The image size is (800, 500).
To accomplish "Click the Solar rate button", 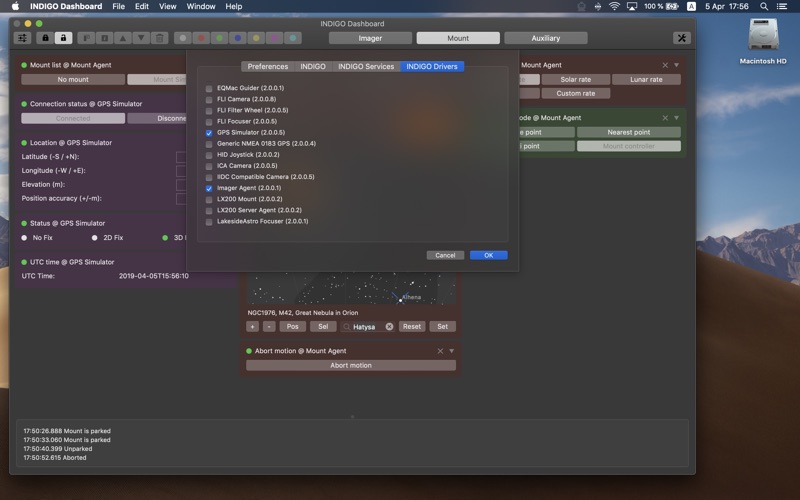I will click(x=576, y=80).
